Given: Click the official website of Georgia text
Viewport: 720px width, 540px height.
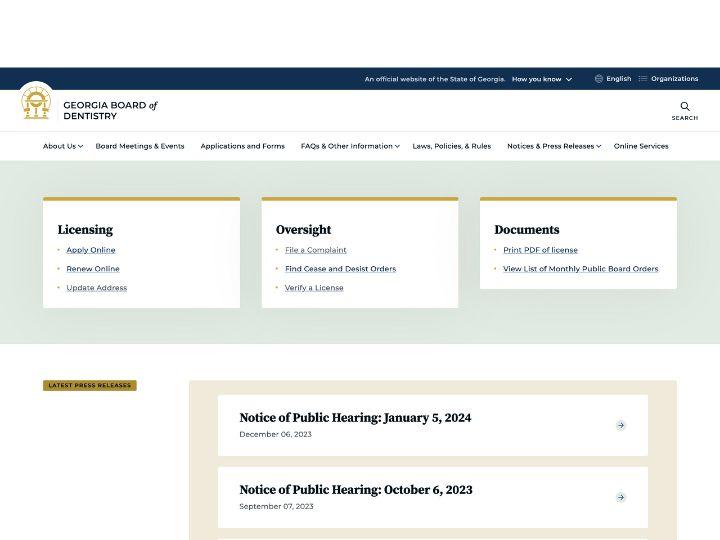Looking at the screenshot, I should [434, 79].
